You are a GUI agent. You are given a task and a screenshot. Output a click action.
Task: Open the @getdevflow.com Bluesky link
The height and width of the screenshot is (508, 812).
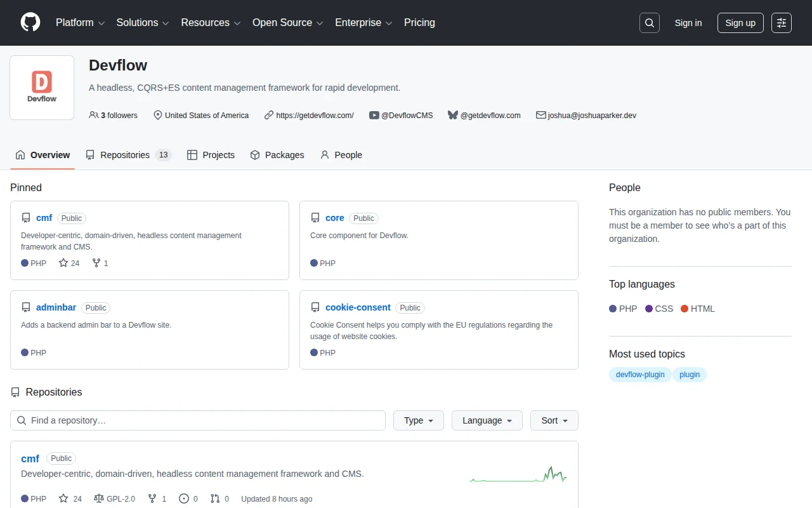click(x=490, y=116)
